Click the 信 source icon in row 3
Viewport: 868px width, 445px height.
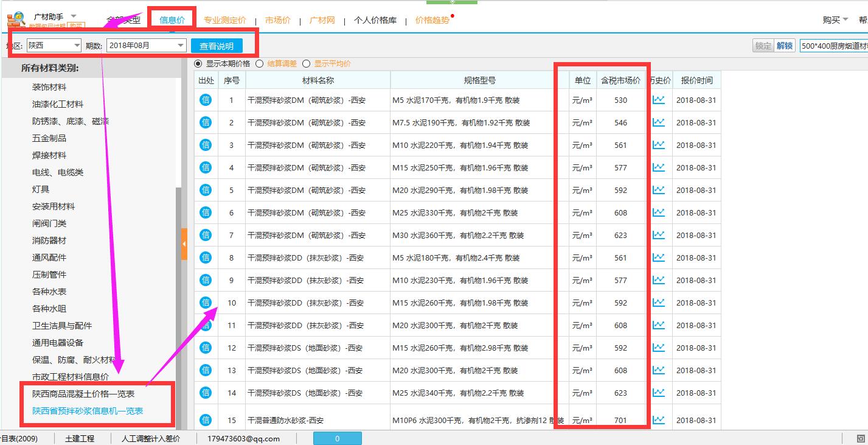click(206, 144)
